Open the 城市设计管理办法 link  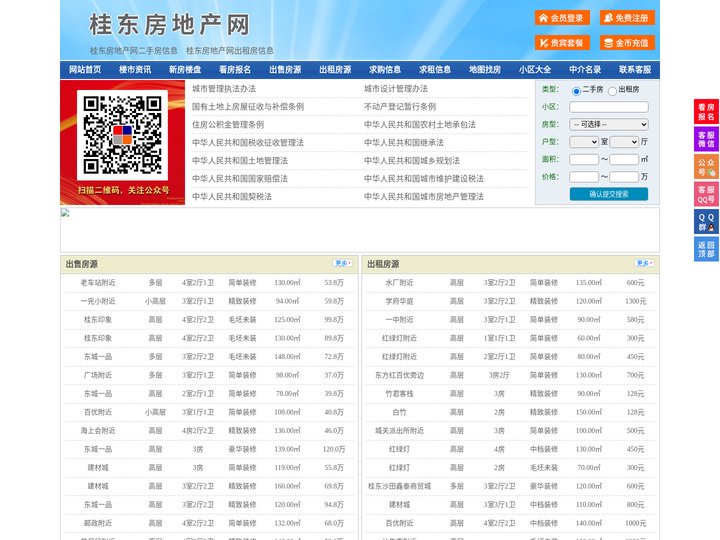tap(396, 89)
